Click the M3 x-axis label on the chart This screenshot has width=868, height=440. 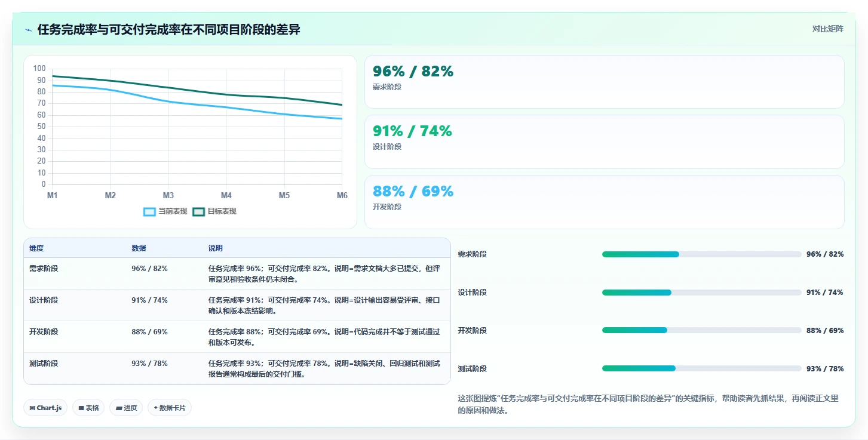pos(168,195)
